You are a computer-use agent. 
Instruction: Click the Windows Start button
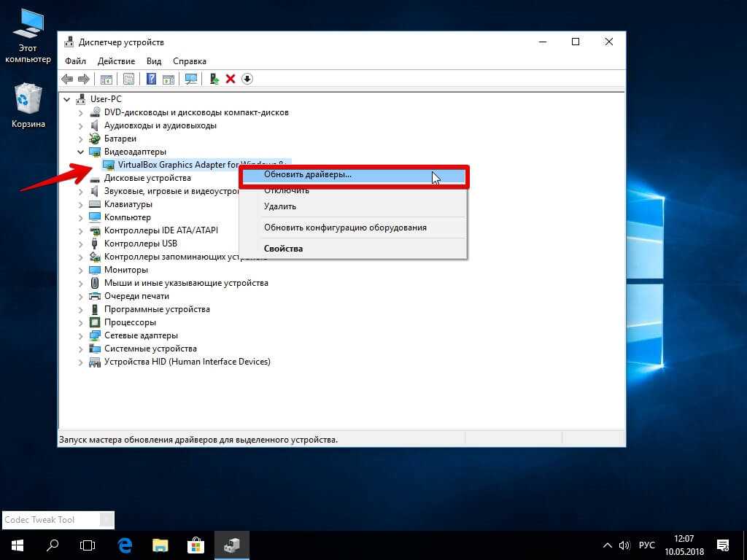tap(18, 545)
